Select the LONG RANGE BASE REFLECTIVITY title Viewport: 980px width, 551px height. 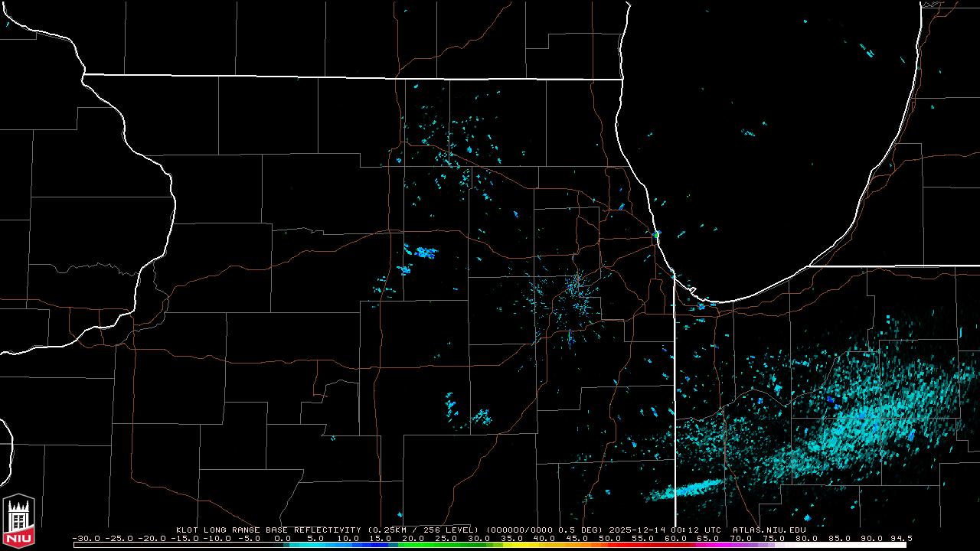click(x=284, y=530)
